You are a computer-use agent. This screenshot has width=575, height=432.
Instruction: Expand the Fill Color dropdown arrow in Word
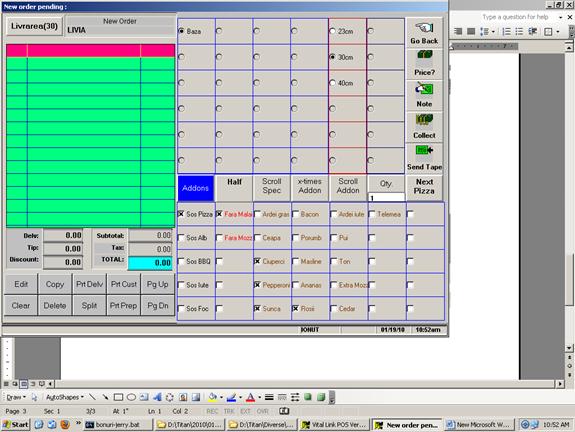pos(221,397)
